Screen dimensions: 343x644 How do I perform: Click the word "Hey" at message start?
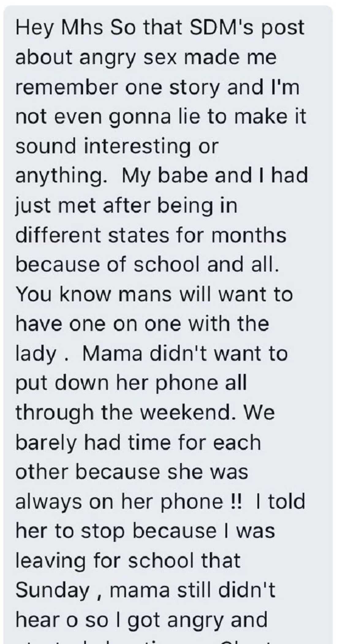coord(34,28)
